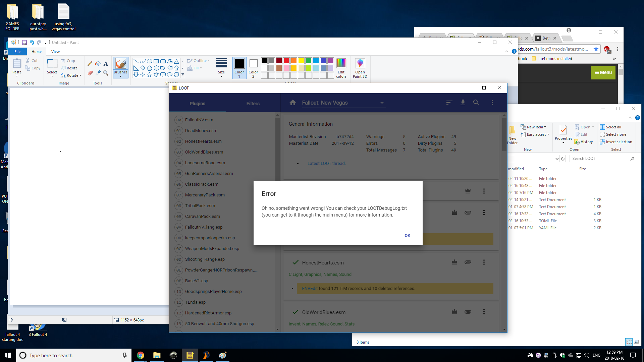
Task: Click the bookmark star in browser address bar
Action: 596,49
